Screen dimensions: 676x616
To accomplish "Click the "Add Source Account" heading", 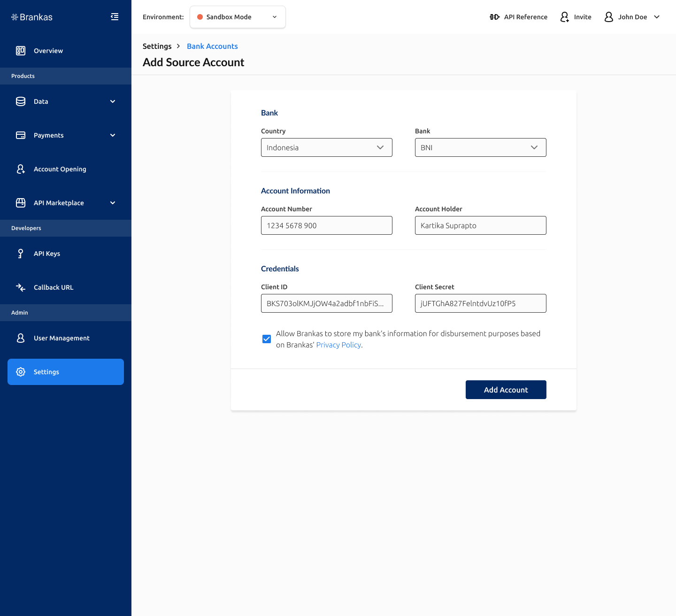I will [x=193, y=62].
